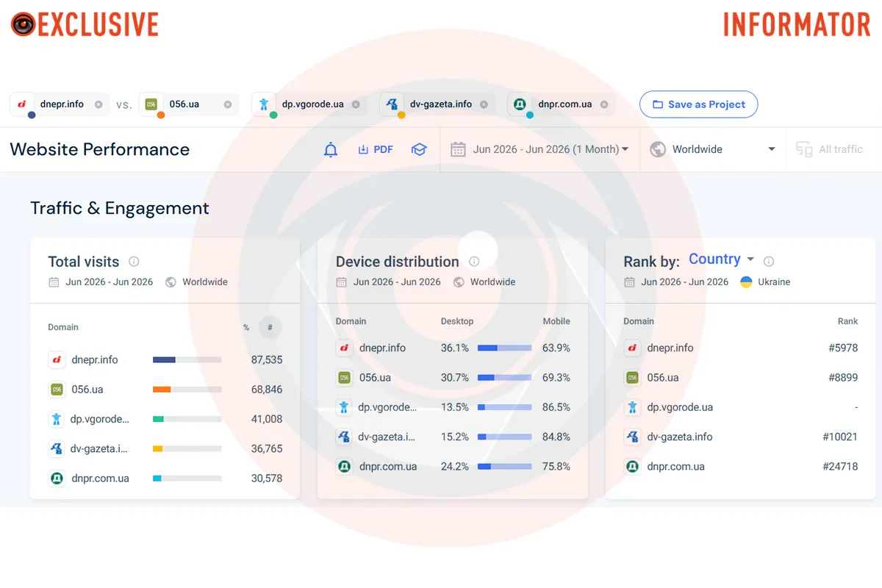
Task: Open the Jun 2026 date range dropdown
Action: (x=539, y=149)
